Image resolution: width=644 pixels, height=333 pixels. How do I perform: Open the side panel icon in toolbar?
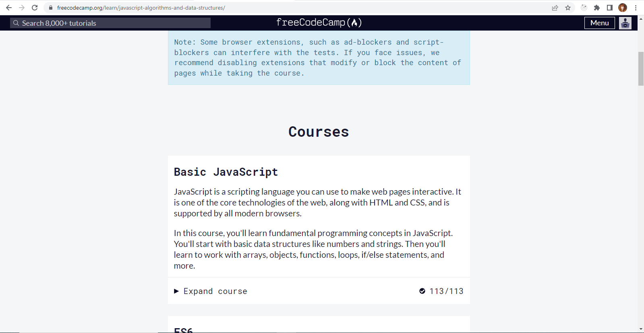point(609,7)
